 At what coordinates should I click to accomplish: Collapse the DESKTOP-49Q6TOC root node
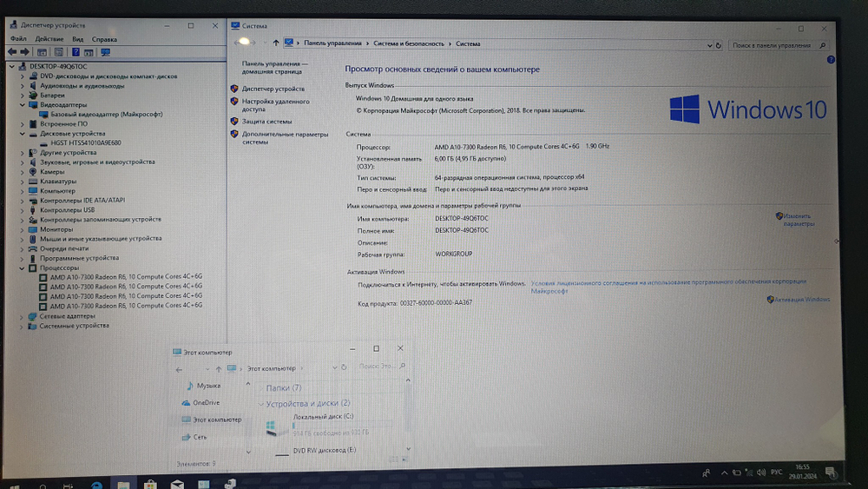coord(11,66)
